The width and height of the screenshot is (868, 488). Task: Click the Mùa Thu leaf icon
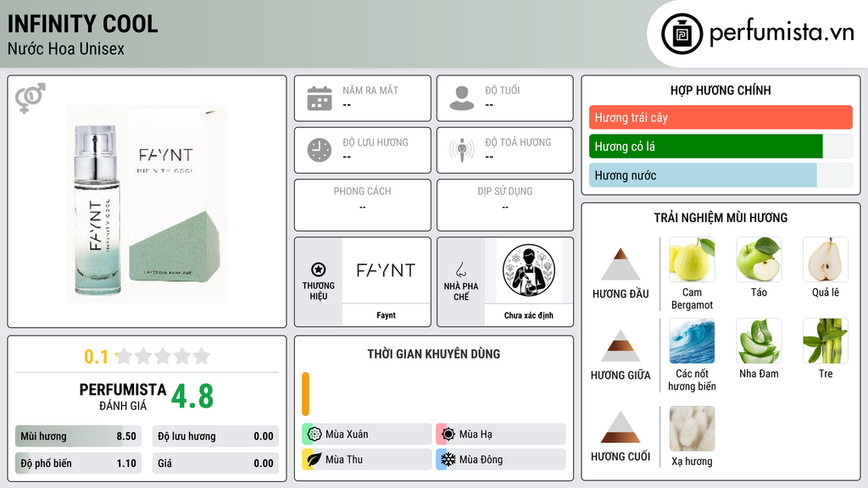click(314, 459)
